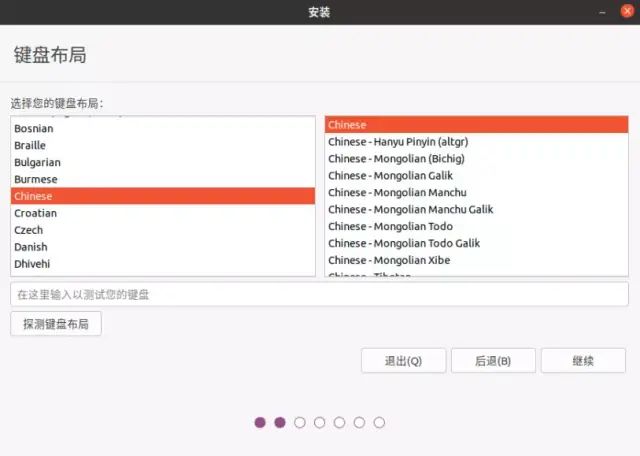Select Chinese - Mongolian (Bichig) variant
640x456 pixels.
pos(398,159)
